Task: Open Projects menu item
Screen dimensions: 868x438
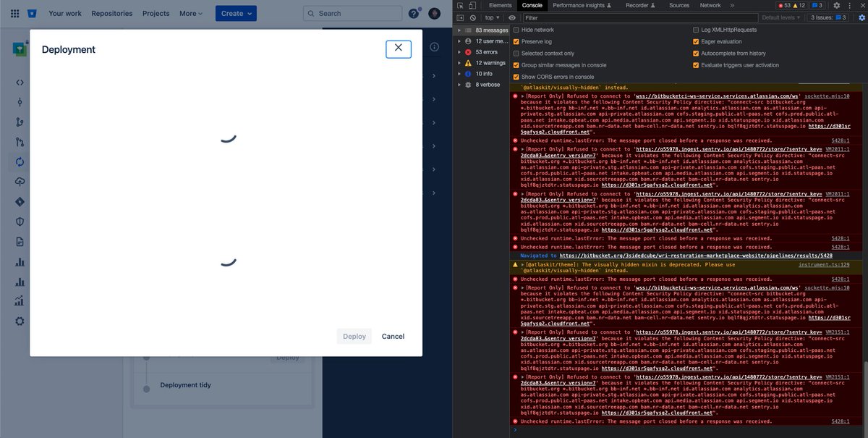Action: pyautogui.click(x=156, y=13)
